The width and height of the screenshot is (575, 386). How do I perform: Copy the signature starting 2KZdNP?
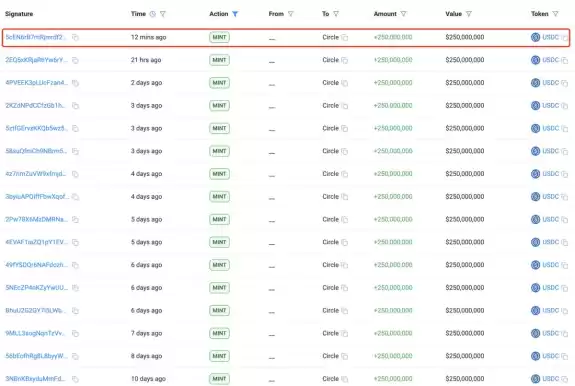click(75, 106)
